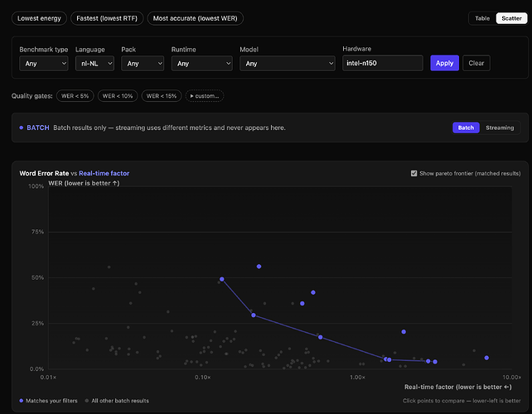Screen dimensions: 532x414
Task: Open the Benchmark type dropdown
Action: [x=44, y=64]
